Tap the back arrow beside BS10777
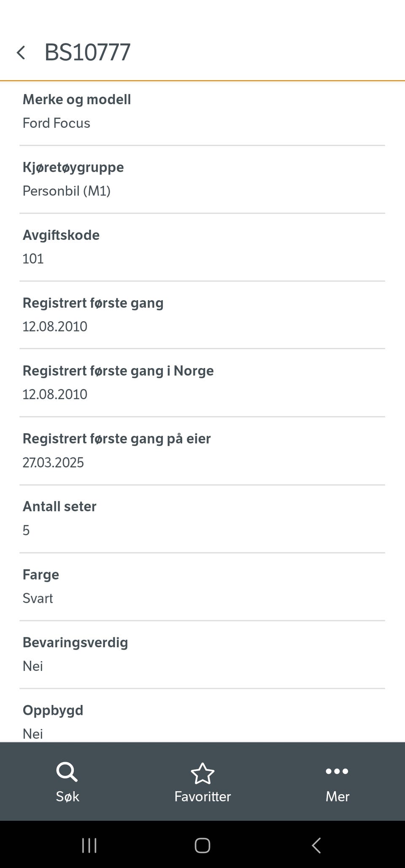The height and width of the screenshot is (868, 405). click(21, 53)
